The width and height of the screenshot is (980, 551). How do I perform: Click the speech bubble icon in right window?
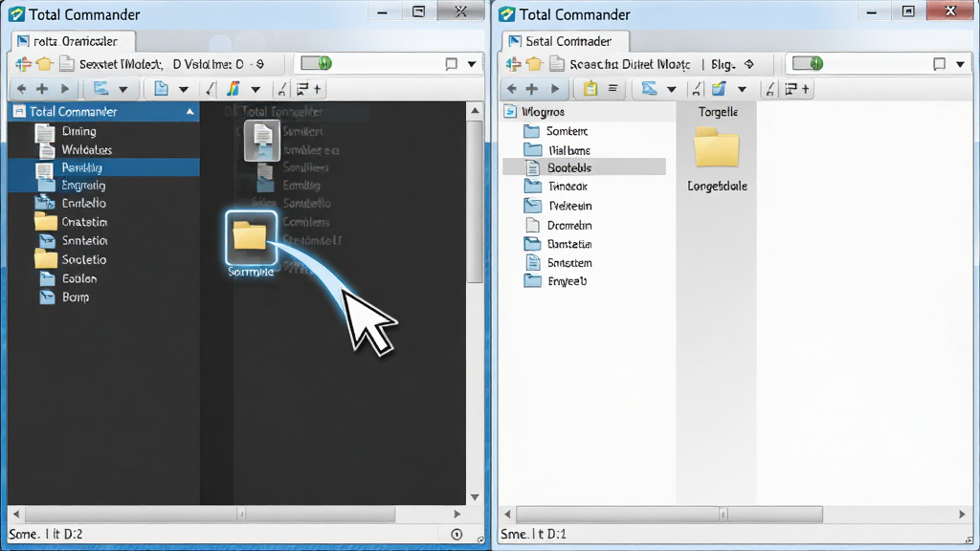click(940, 64)
